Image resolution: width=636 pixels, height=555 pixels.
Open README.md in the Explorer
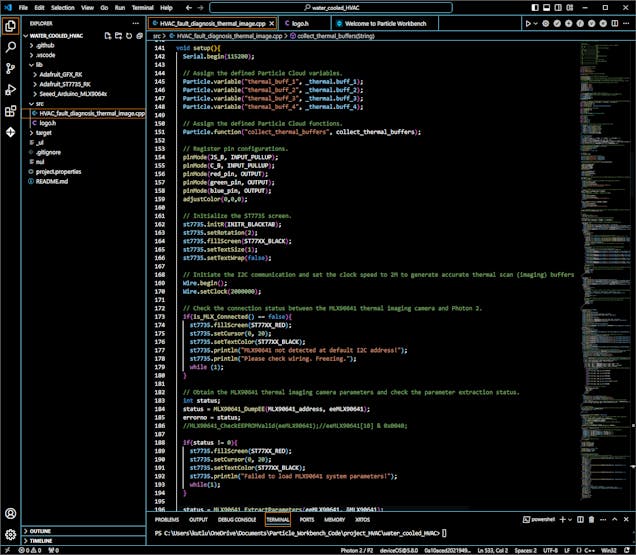tap(52, 181)
